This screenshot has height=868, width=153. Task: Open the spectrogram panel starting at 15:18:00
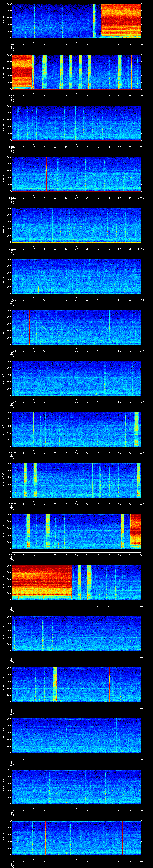click(x=77, y=123)
